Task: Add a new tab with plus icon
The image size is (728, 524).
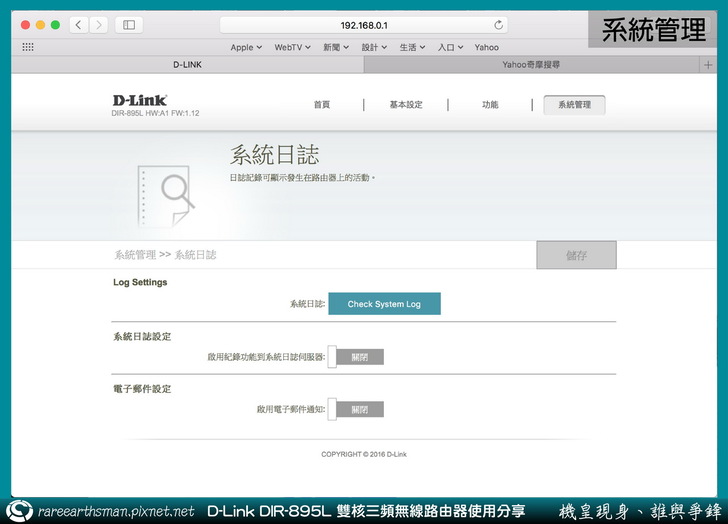Action: tap(710, 64)
